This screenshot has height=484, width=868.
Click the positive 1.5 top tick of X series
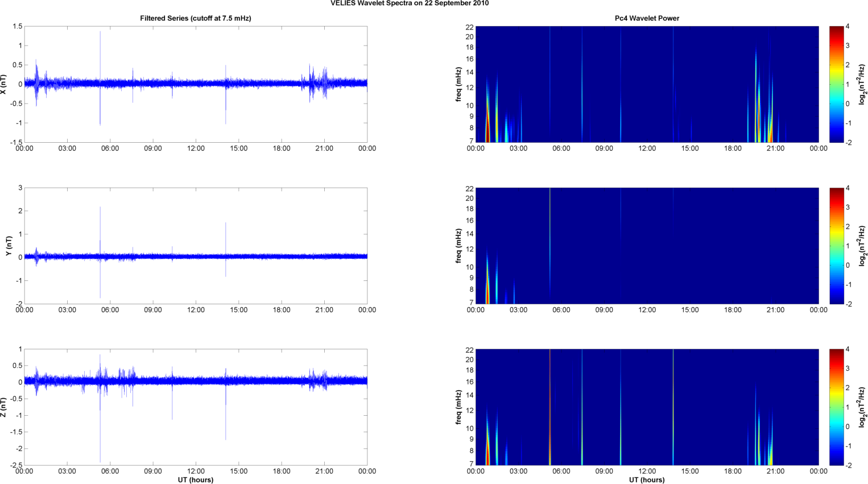coord(17,27)
